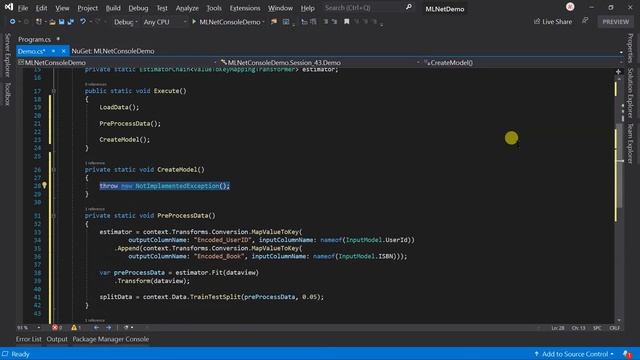Click the 'throw new NotImplementedException();' line

click(x=164, y=186)
